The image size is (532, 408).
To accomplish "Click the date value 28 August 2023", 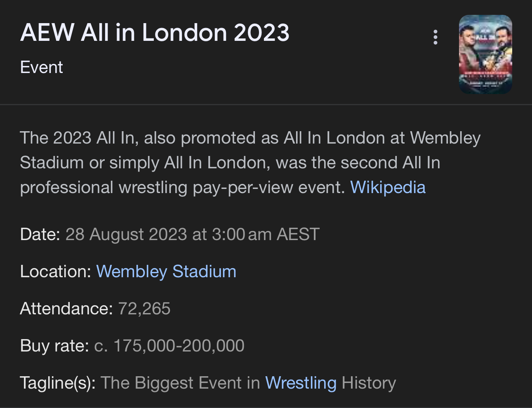I will [x=126, y=234].
